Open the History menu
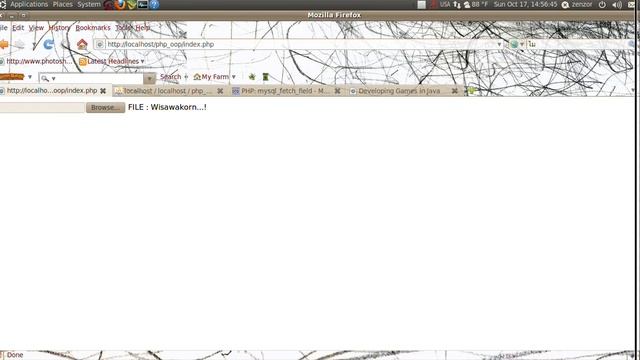 pyautogui.click(x=59, y=28)
